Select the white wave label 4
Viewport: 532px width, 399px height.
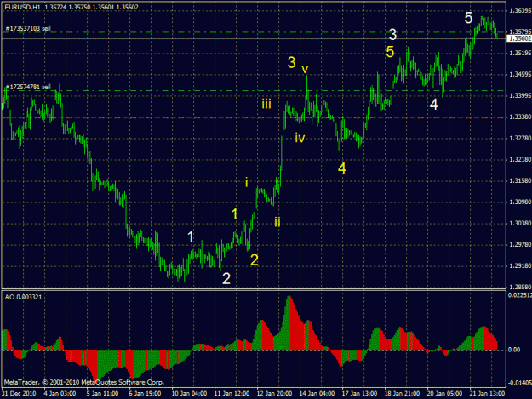point(433,105)
